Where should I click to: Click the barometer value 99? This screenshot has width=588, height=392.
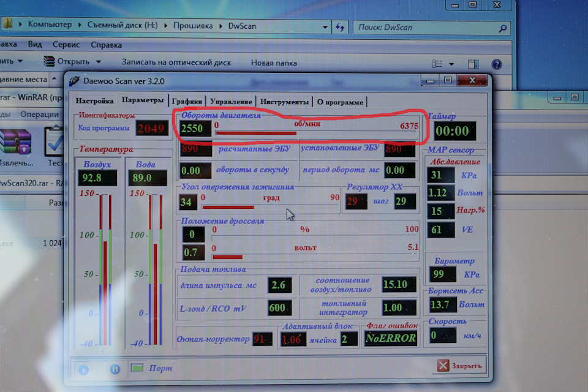442,274
